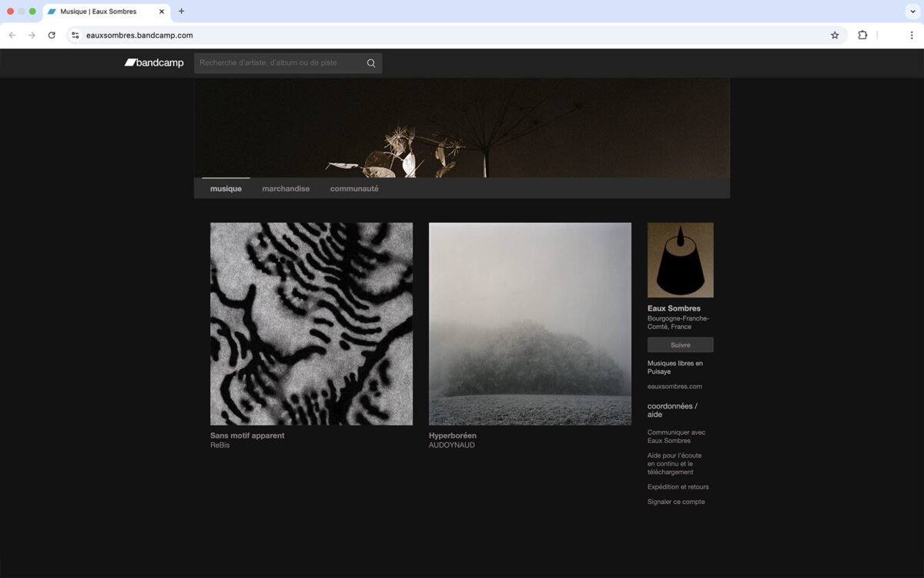Viewport: 924px width, 578px height.
Task: Click the Eaux Sombres name in sidebar
Action: pos(674,308)
